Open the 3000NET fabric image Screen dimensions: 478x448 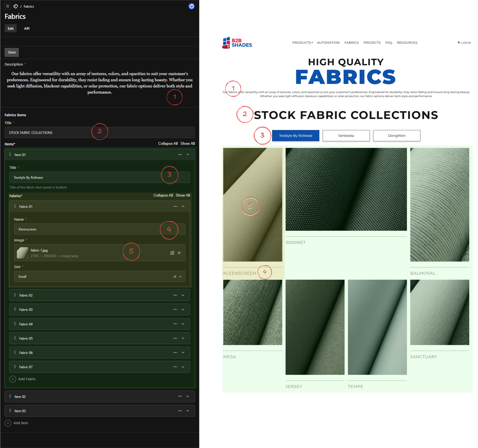coord(346,189)
